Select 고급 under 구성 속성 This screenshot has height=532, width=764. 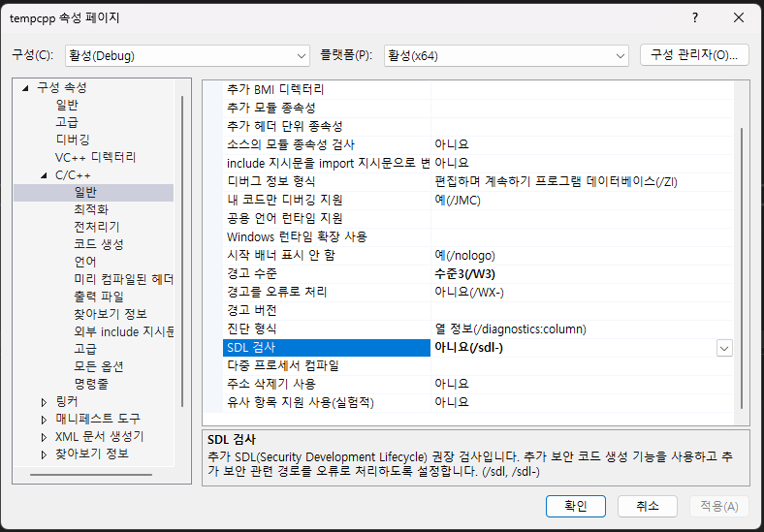pos(67,122)
